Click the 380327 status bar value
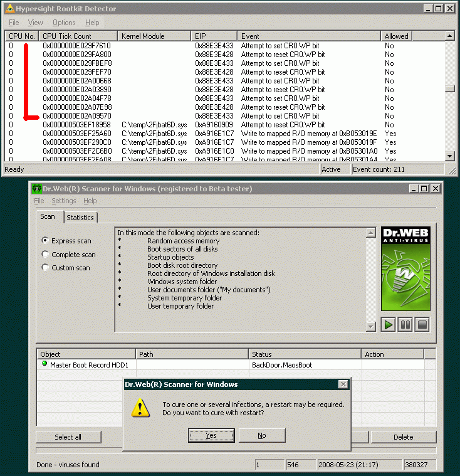The height and width of the screenshot is (476, 460). tap(421, 465)
